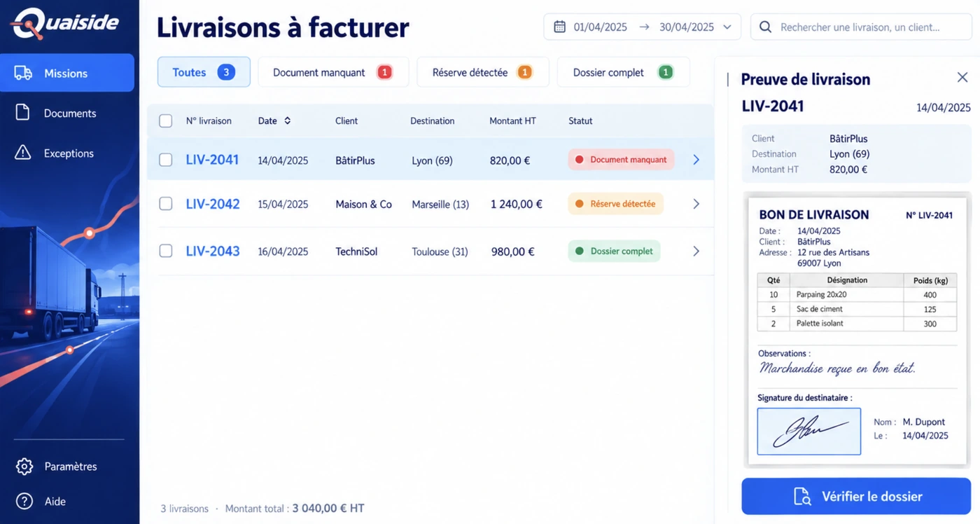The height and width of the screenshot is (524, 980).
Task: Close the Preuve de livraison panel
Action: (962, 78)
